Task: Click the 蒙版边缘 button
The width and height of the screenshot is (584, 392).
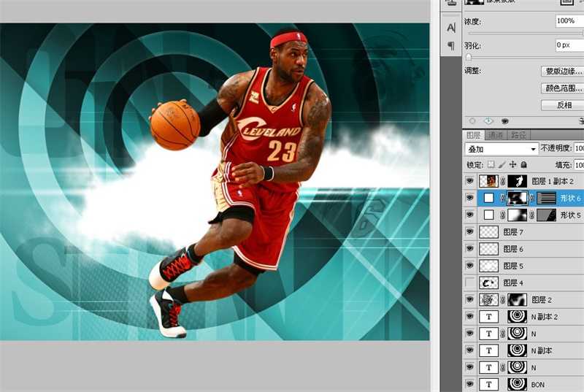Action: [564, 72]
